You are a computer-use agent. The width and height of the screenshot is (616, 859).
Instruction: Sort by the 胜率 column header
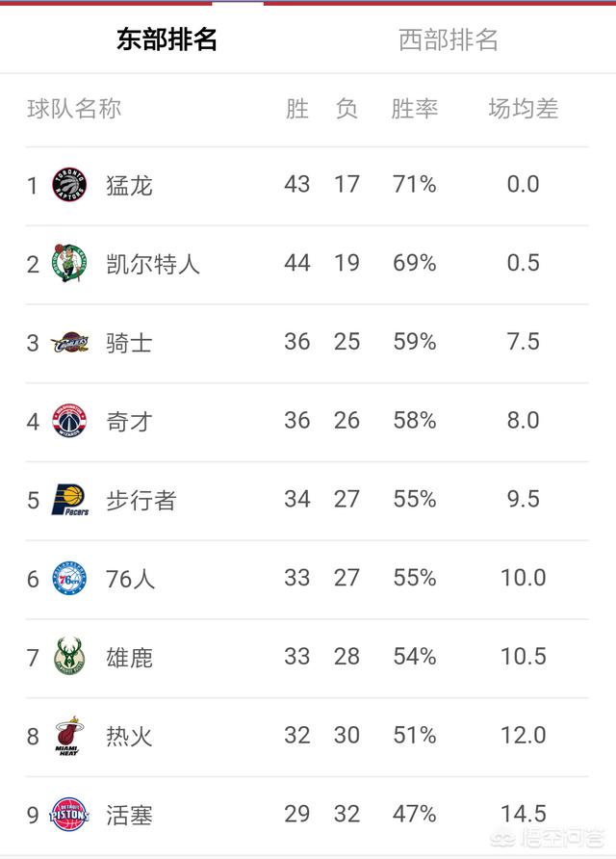tap(415, 109)
